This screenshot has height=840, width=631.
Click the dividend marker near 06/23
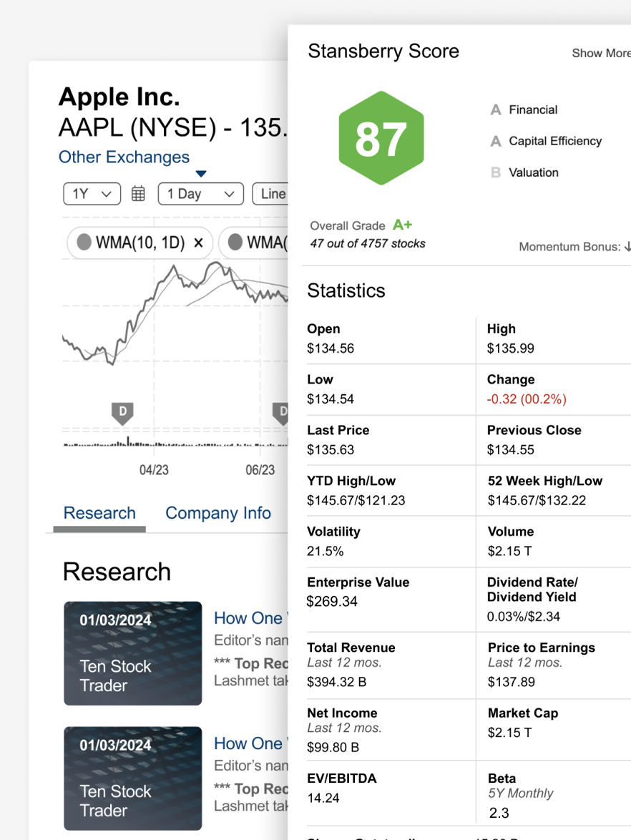(280, 414)
